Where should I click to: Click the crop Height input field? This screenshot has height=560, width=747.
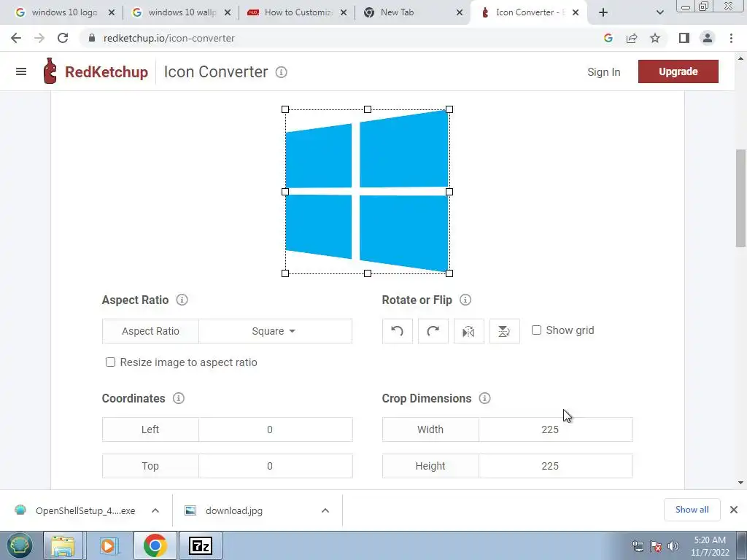(555, 466)
